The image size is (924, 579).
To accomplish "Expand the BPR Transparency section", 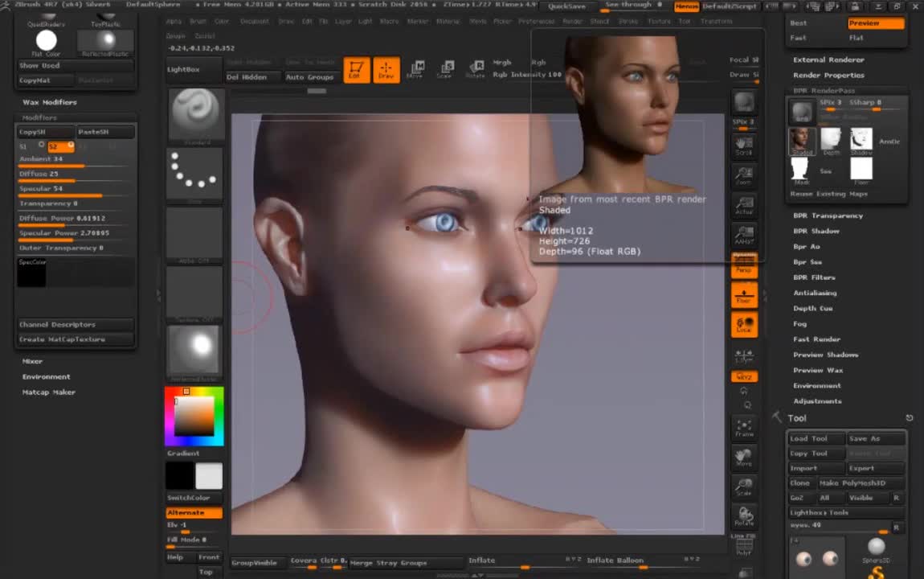I will 828,216.
